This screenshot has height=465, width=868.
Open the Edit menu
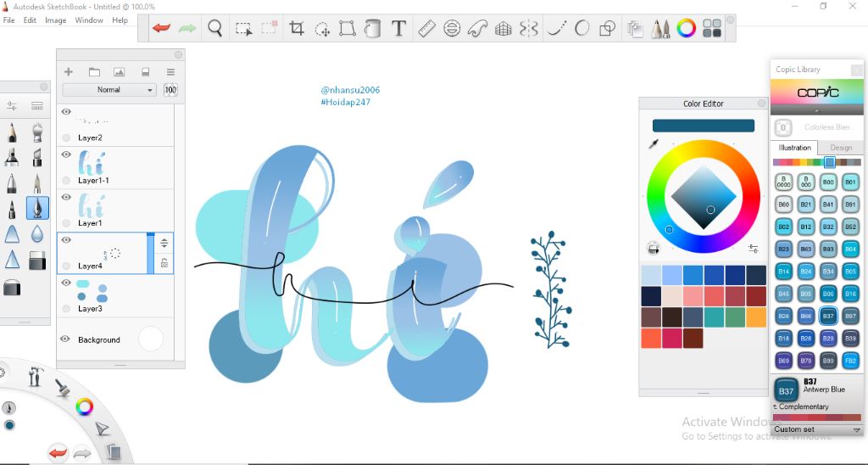(30, 20)
